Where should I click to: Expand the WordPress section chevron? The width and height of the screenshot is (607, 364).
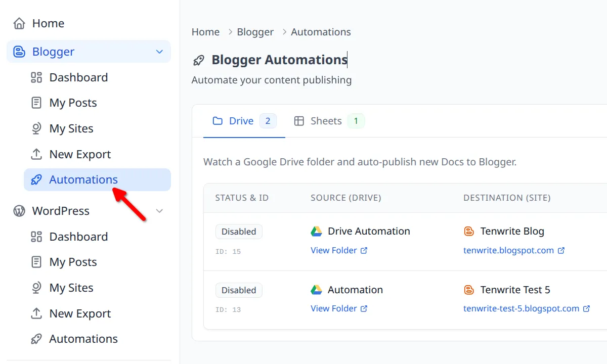tap(159, 211)
